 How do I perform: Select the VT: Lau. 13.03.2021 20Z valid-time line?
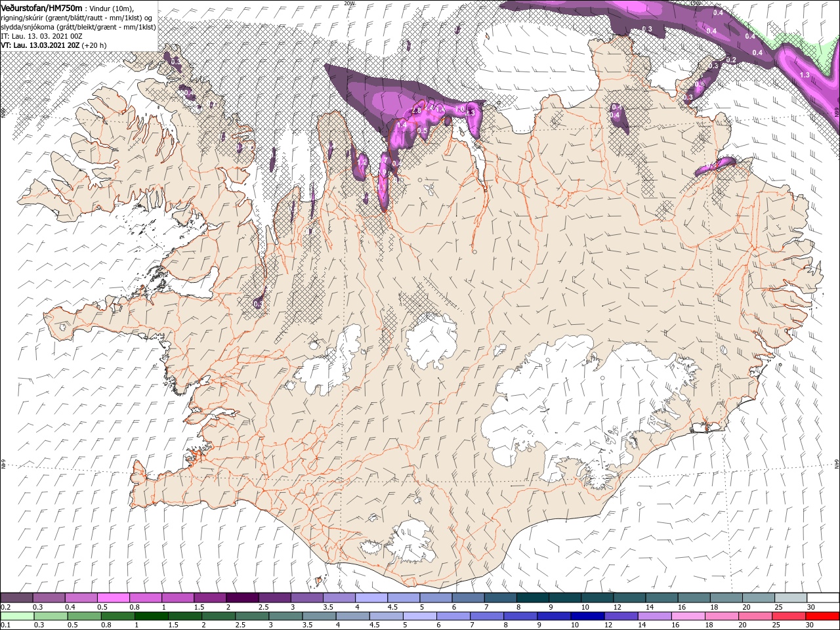[x=41, y=45]
